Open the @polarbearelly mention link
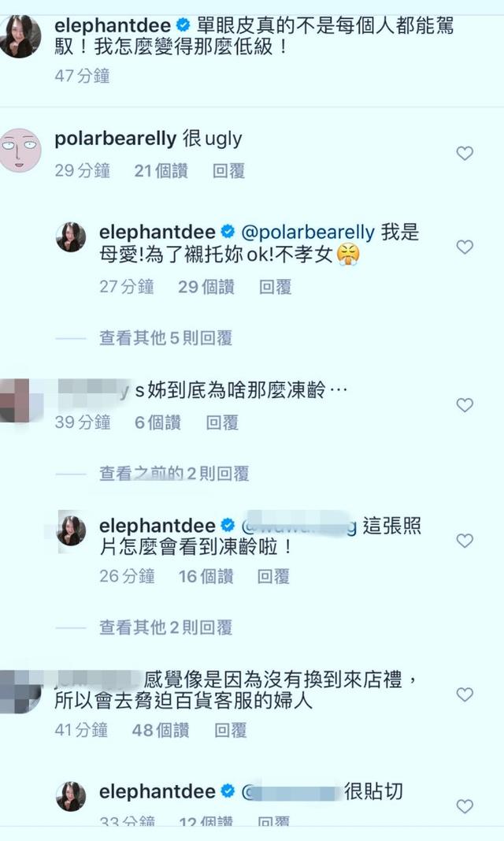The image size is (504, 841). point(308,233)
